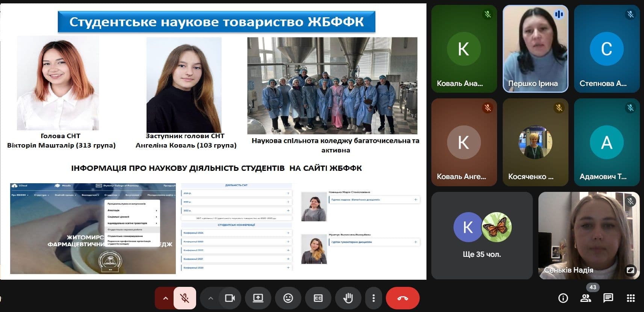Open more options three-dot menu
644x312 pixels.
coord(373,298)
